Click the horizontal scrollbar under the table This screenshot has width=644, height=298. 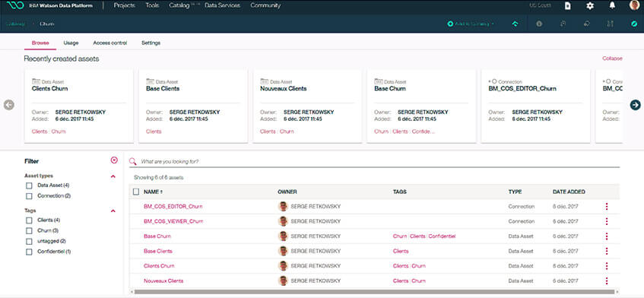374,292
